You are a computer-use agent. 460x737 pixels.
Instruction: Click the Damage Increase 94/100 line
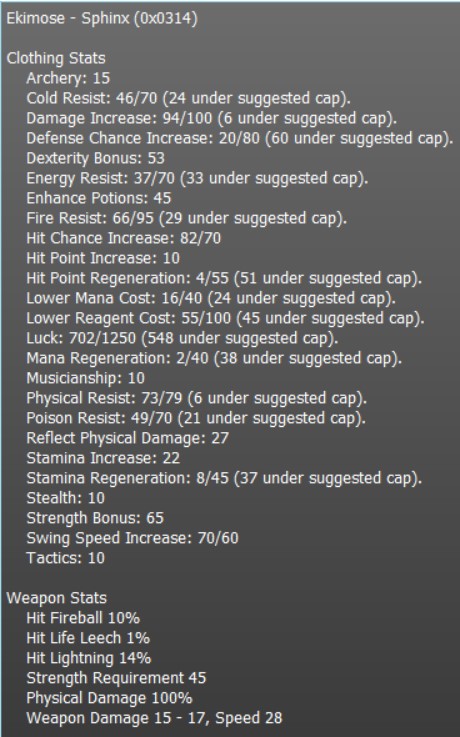(x=211, y=118)
